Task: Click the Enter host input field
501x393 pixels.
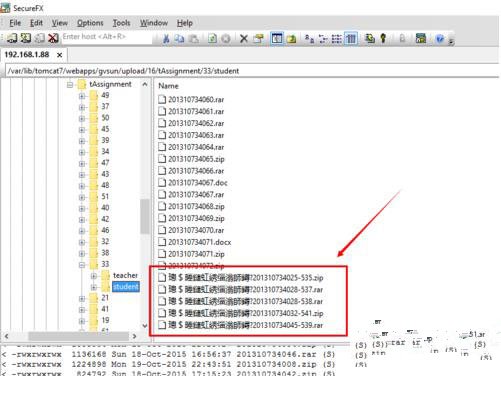Action: (x=107, y=37)
